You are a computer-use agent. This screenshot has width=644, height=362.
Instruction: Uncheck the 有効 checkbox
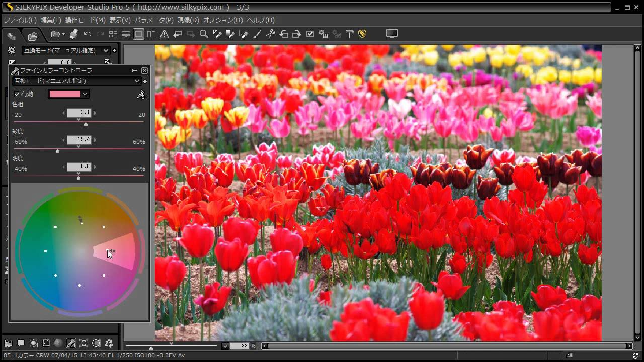pos(17,94)
